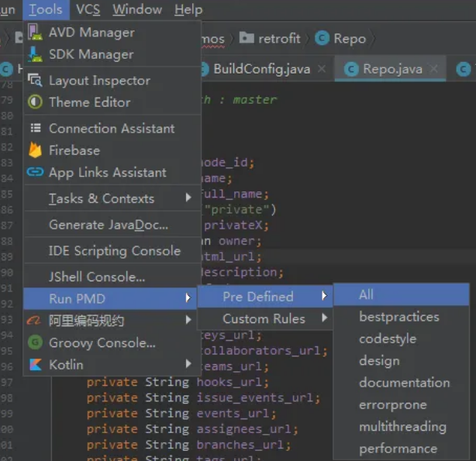Open the VCS menu
Viewport: 476px width, 461px height.
pos(88,9)
